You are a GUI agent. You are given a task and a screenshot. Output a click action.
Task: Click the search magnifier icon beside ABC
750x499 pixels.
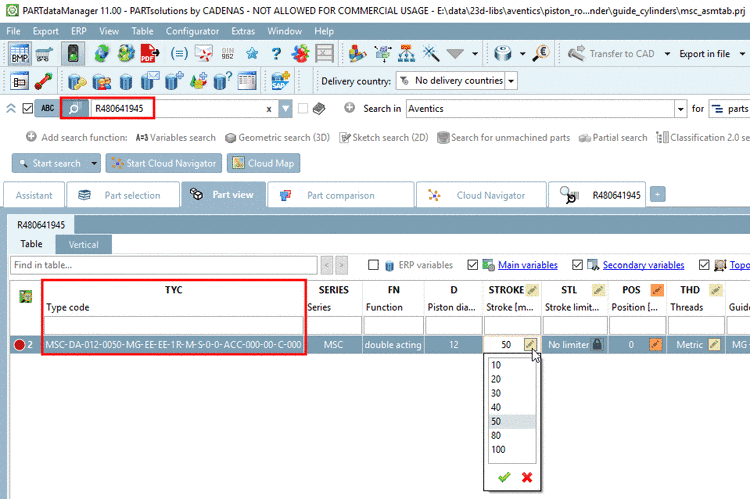74,109
